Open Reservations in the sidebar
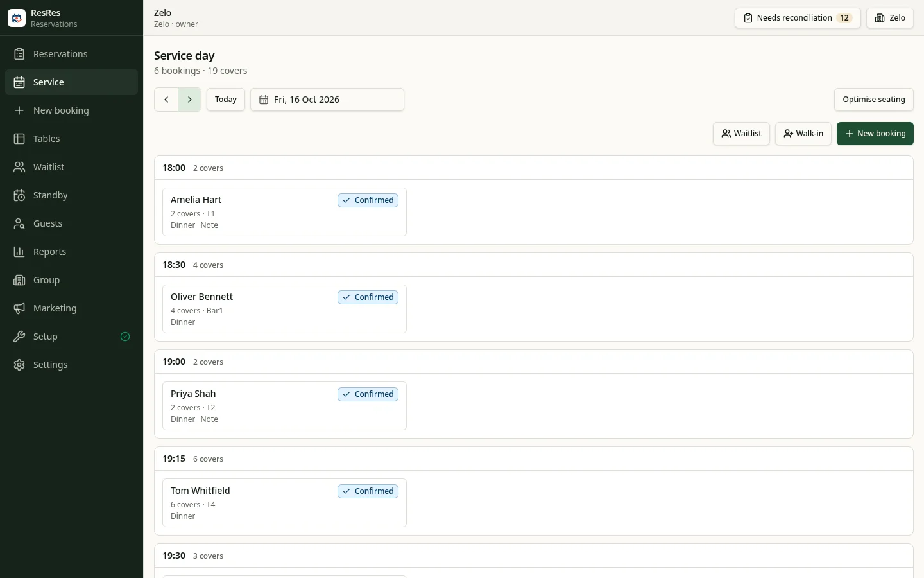This screenshot has width=924, height=578. pos(71,54)
